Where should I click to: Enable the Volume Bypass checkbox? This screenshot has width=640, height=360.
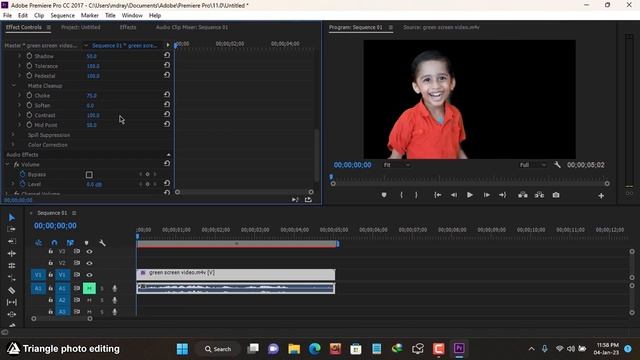click(89, 175)
